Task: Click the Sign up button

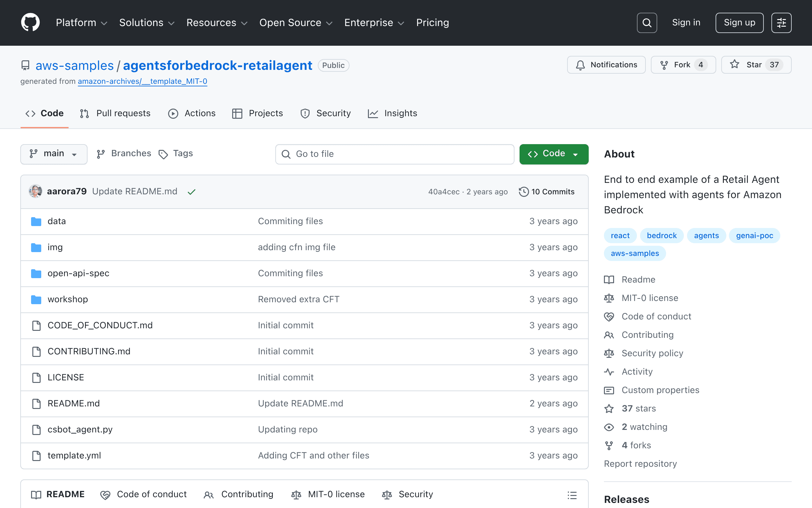Action: 739,23
